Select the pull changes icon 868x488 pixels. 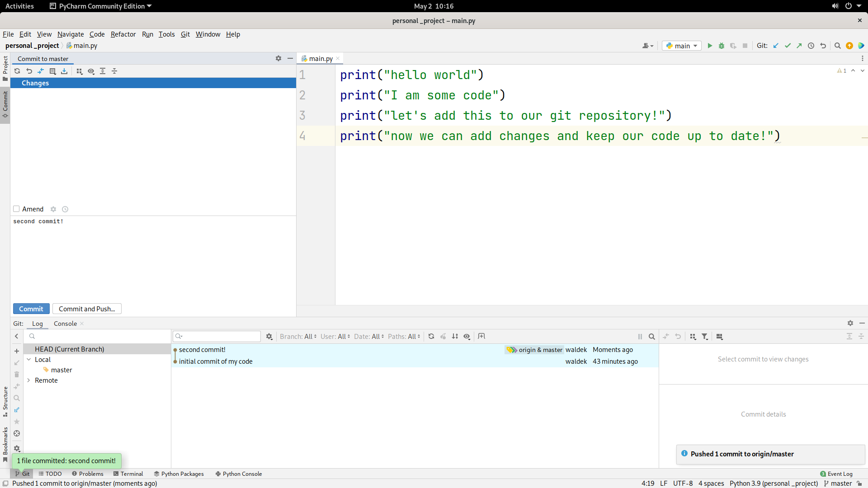click(x=776, y=45)
